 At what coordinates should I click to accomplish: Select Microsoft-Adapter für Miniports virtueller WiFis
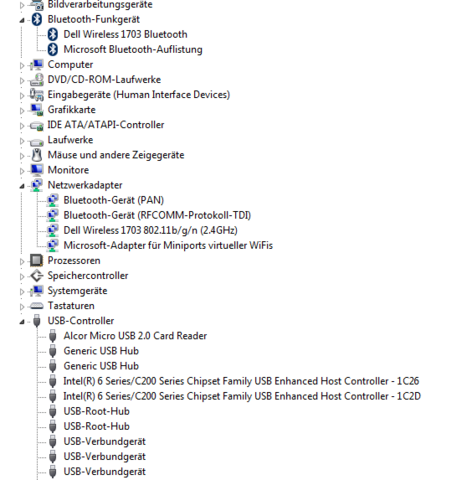pyautogui.click(x=168, y=245)
